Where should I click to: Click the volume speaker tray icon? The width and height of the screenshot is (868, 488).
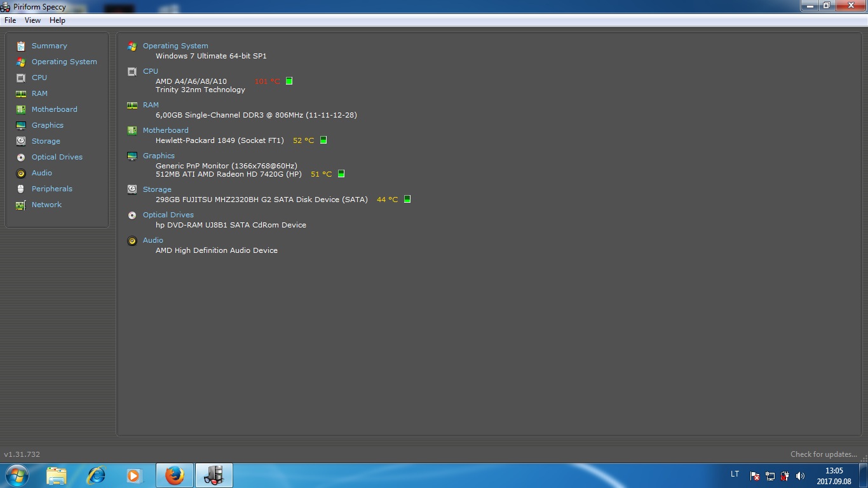click(800, 476)
